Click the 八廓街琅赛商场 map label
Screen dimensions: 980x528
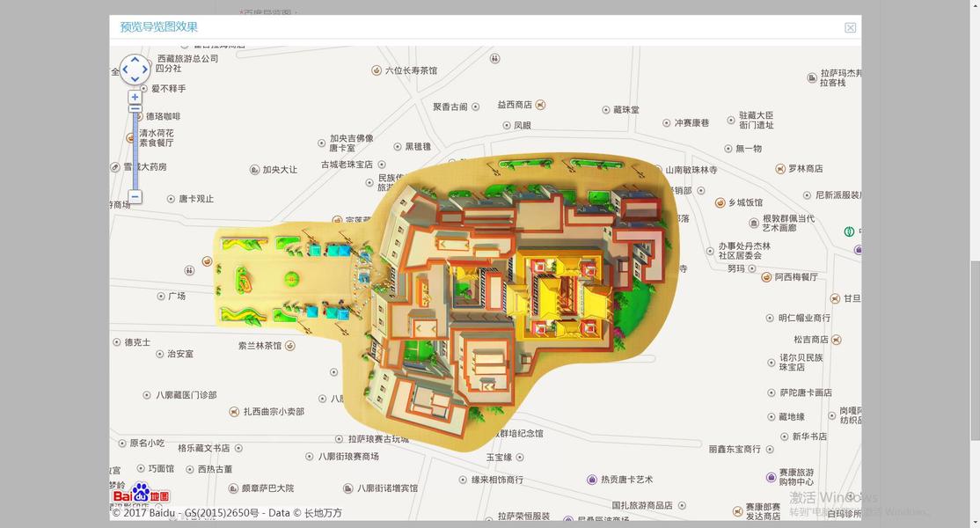(x=348, y=457)
